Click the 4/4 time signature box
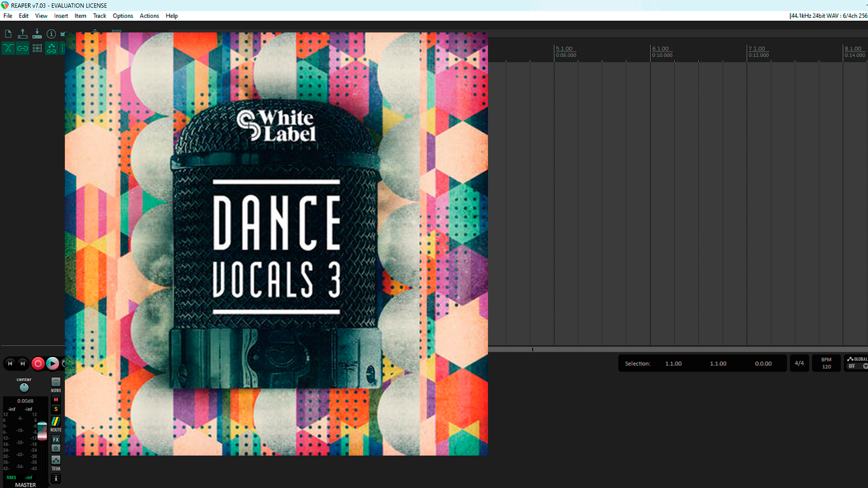Screen dimensions: 868x488 pyautogui.click(x=799, y=363)
